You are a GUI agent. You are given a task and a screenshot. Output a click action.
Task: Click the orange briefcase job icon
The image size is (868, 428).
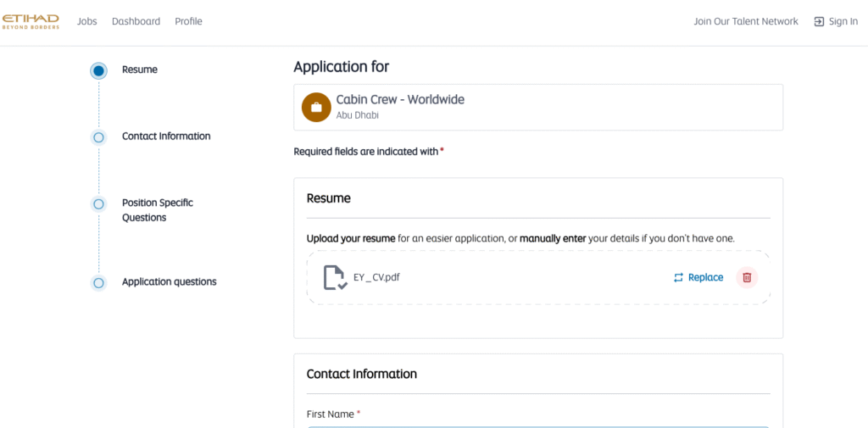315,107
